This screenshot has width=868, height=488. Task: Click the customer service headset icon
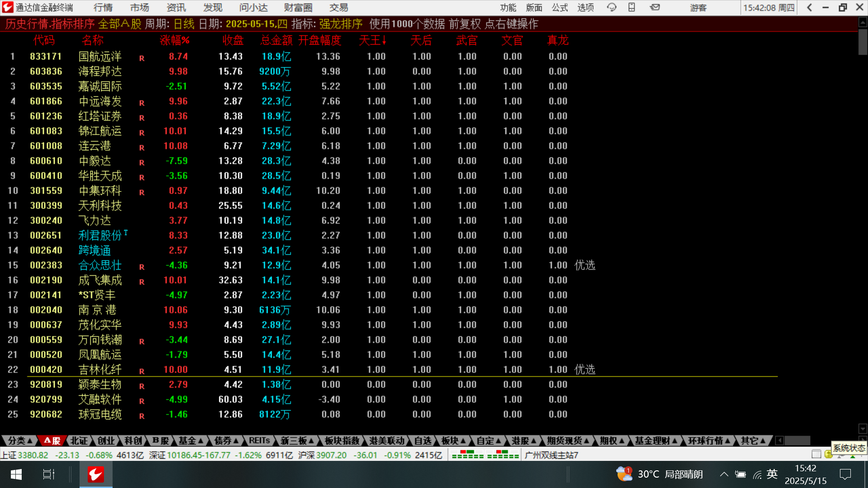[612, 7]
